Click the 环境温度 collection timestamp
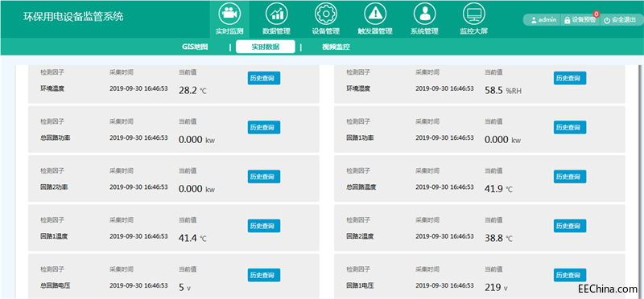Image resolution: width=644 pixels, height=299 pixels. 138,88
